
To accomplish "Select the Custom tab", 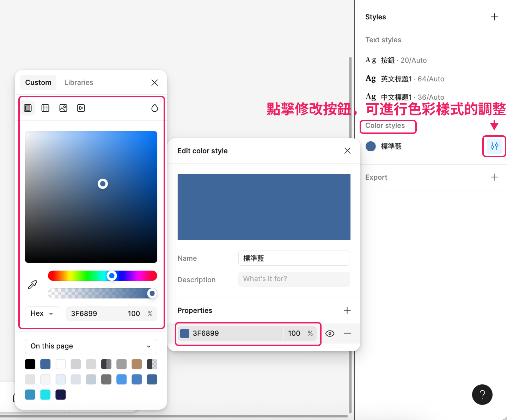I will coord(38,82).
